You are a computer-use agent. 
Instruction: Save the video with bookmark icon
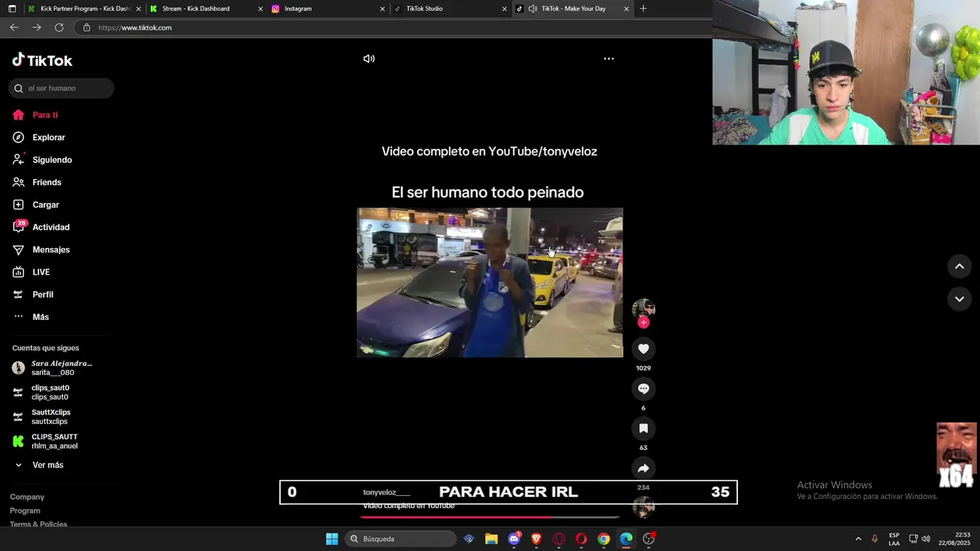(x=643, y=429)
